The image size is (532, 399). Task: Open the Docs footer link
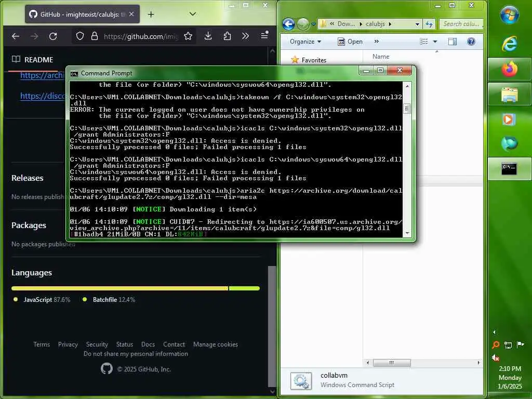148,344
